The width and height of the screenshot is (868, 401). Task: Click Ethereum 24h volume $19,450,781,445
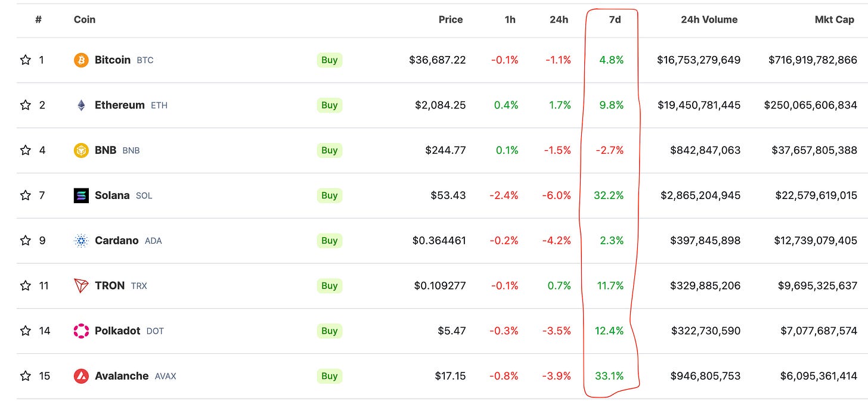point(699,105)
